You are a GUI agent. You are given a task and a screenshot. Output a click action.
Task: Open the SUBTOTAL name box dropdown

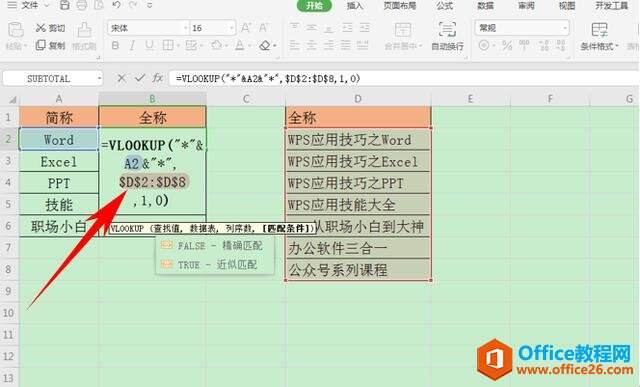point(99,78)
